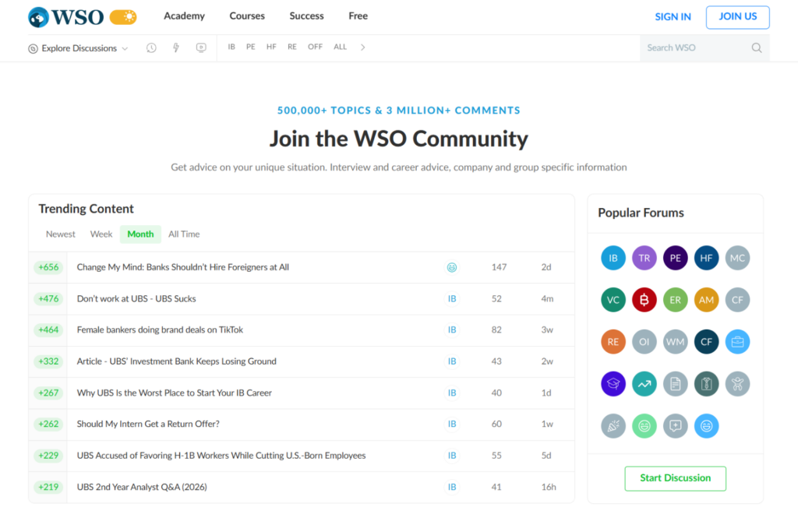Click the purple TR forum circle

coord(644,258)
